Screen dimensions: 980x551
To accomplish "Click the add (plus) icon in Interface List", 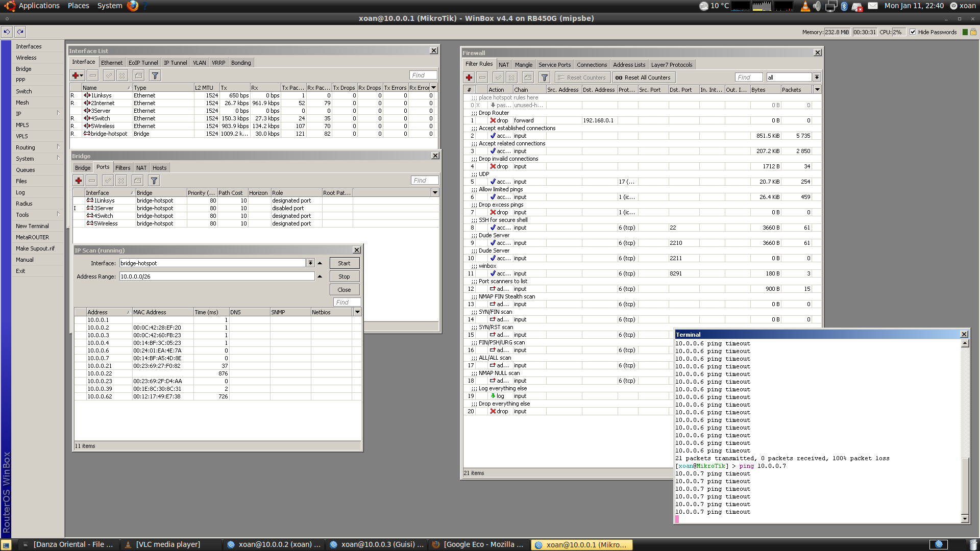I will (x=78, y=76).
